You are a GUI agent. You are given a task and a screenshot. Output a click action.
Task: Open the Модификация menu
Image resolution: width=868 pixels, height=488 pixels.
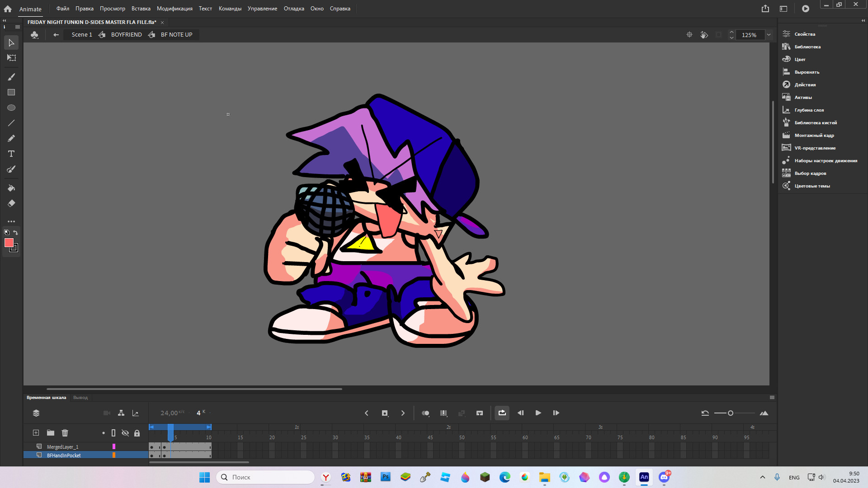pos(174,9)
